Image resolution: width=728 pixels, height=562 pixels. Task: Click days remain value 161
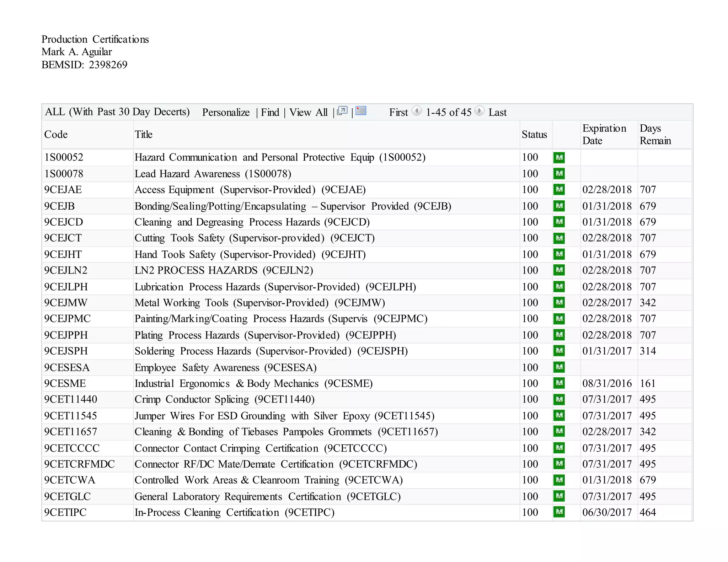point(648,383)
